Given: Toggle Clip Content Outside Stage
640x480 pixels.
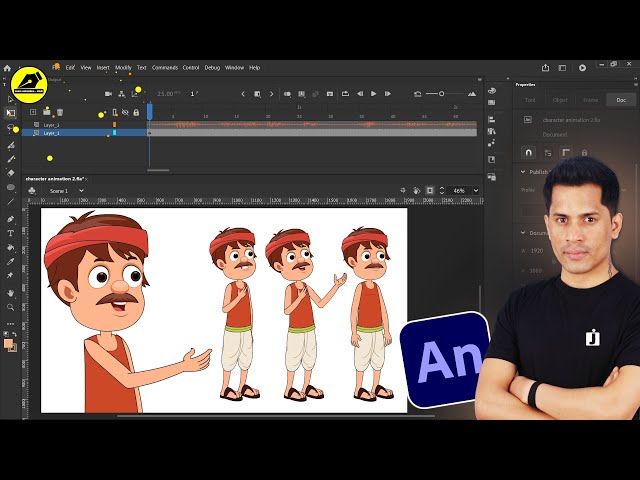Looking at the screenshot, I should coord(430,191).
